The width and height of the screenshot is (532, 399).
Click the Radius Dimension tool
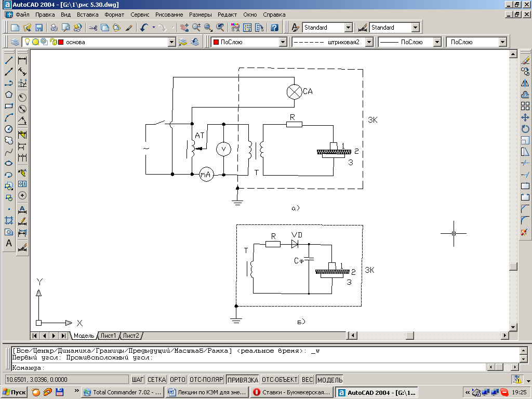point(22,98)
